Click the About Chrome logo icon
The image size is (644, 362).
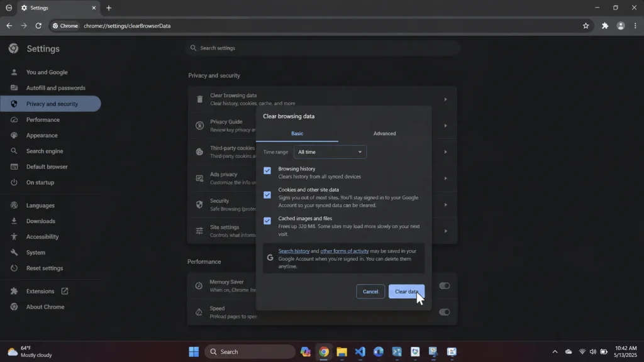click(x=14, y=307)
